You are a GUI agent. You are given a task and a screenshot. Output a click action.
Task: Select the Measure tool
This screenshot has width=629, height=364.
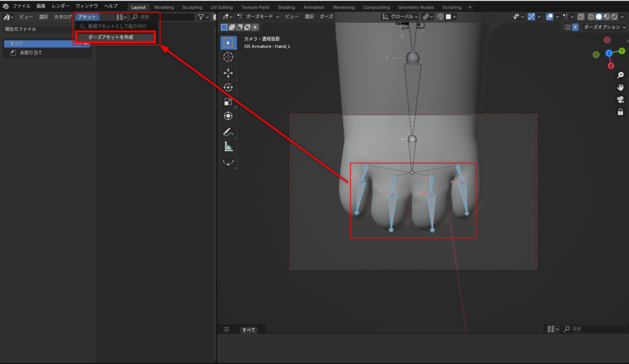(228, 147)
